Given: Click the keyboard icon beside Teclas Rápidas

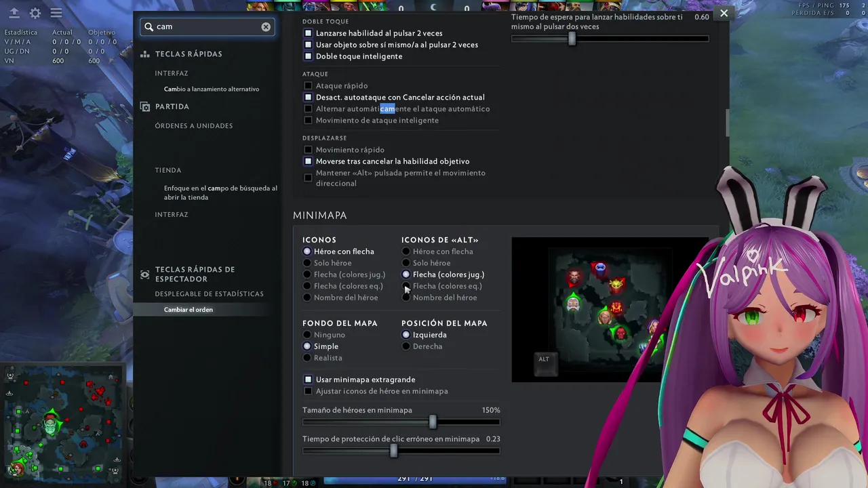Looking at the screenshot, I should [x=144, y=54].
